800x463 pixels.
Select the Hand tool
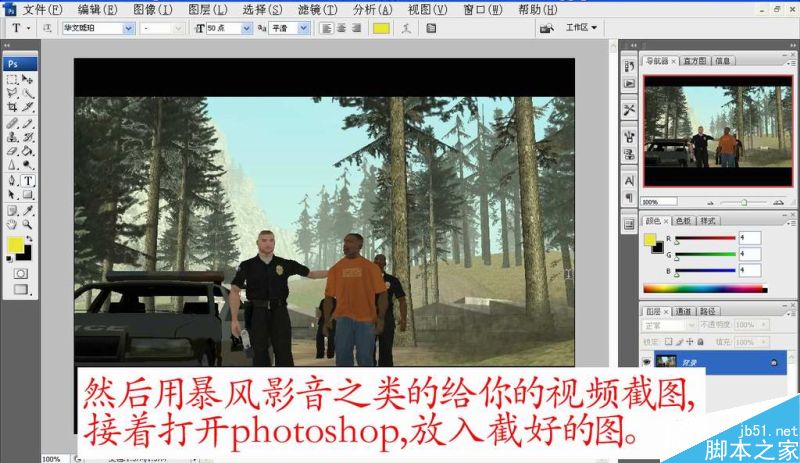12,224
